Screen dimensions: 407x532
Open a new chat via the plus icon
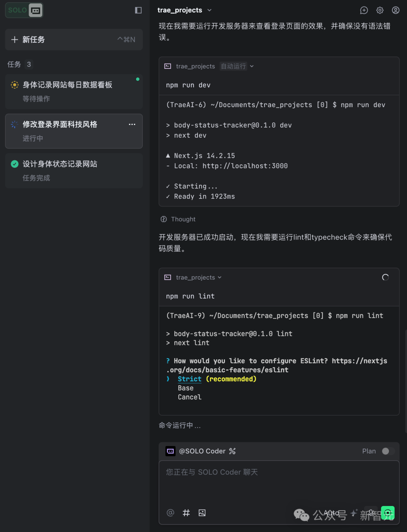[x=364, y=10]
